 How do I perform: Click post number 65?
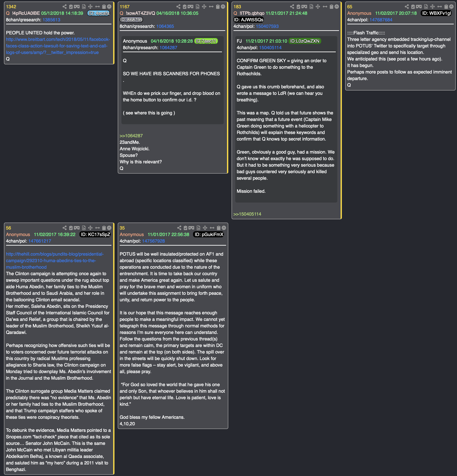pyautogui.click(x=350, y=7)
